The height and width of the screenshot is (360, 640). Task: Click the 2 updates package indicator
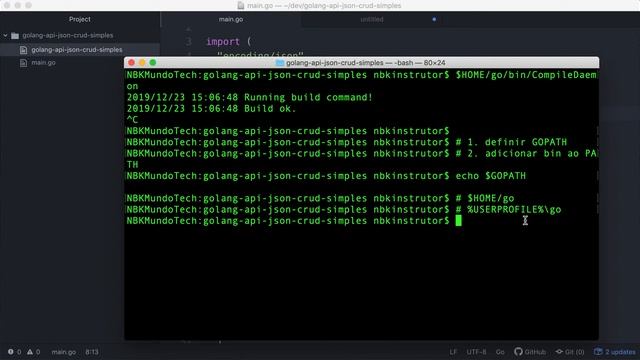pyautogui.click(x=615, y=352)
